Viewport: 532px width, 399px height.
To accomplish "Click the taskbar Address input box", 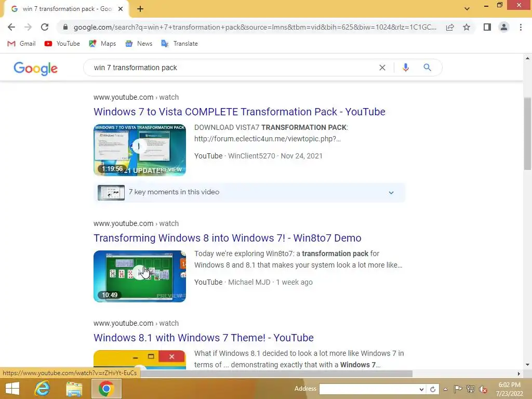I will (368, 389).
